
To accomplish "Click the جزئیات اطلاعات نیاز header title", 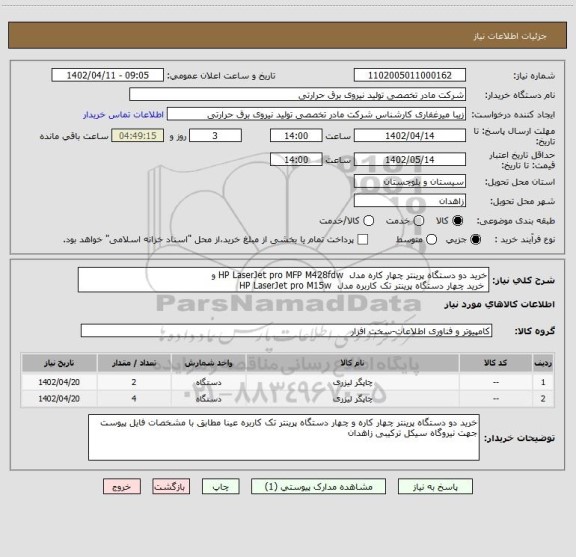I will click(x=510, y=36).
